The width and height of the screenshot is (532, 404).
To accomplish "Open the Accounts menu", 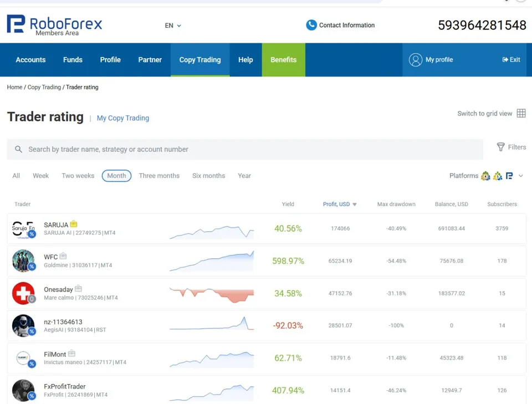I will (30, 60).
